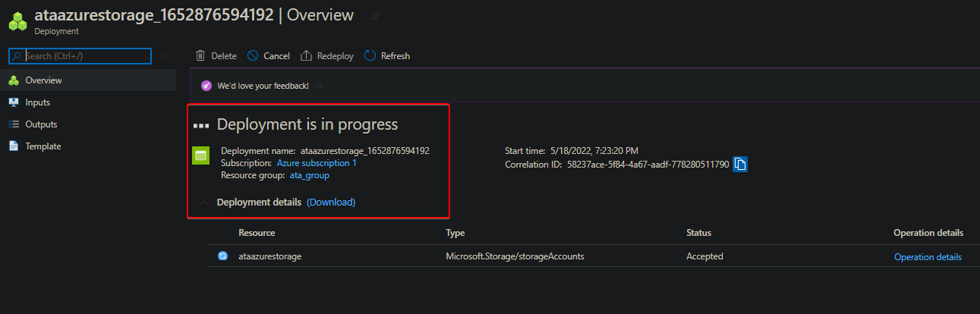Click the Resource column header
This screenshot has height=314, width=980.
point(257,233)
